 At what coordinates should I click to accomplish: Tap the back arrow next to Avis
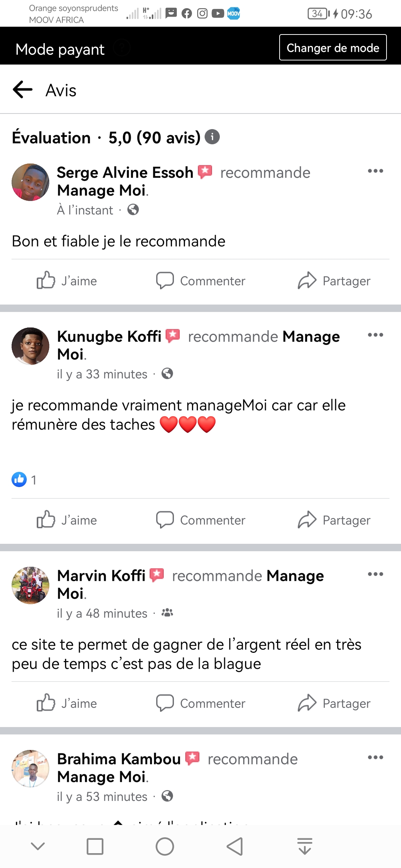(x=23, y=90)
